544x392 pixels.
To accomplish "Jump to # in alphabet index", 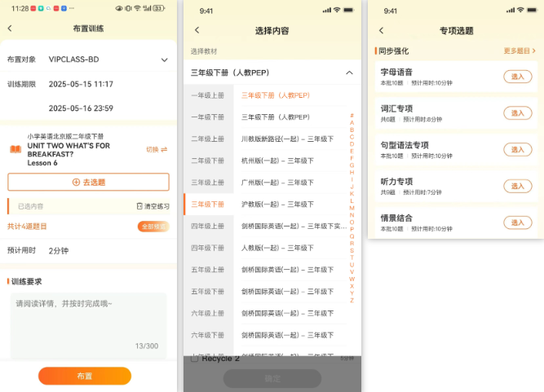I will coord(352,116).
